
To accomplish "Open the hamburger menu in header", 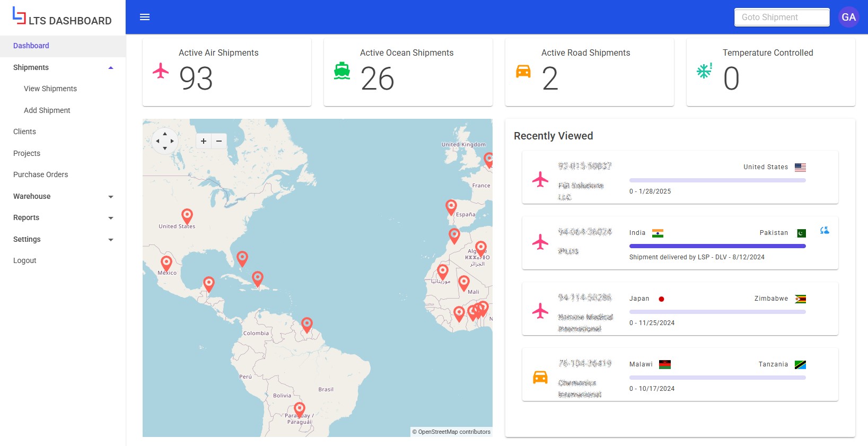I will tap(145, 17).
